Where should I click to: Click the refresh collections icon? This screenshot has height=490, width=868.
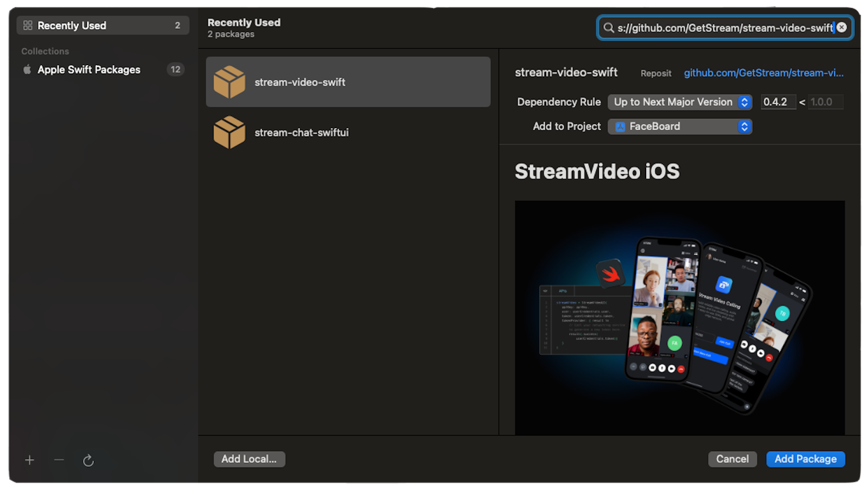(x=88, y=460)
